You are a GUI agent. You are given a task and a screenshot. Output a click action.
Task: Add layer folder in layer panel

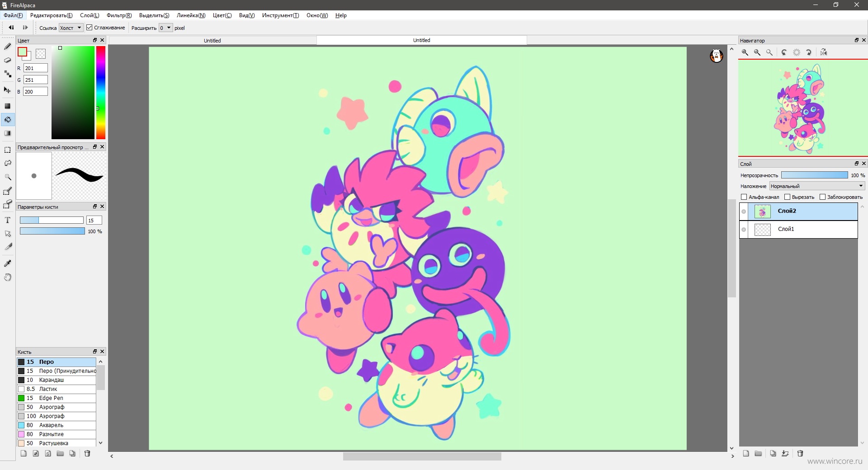[x=759, y=453]
